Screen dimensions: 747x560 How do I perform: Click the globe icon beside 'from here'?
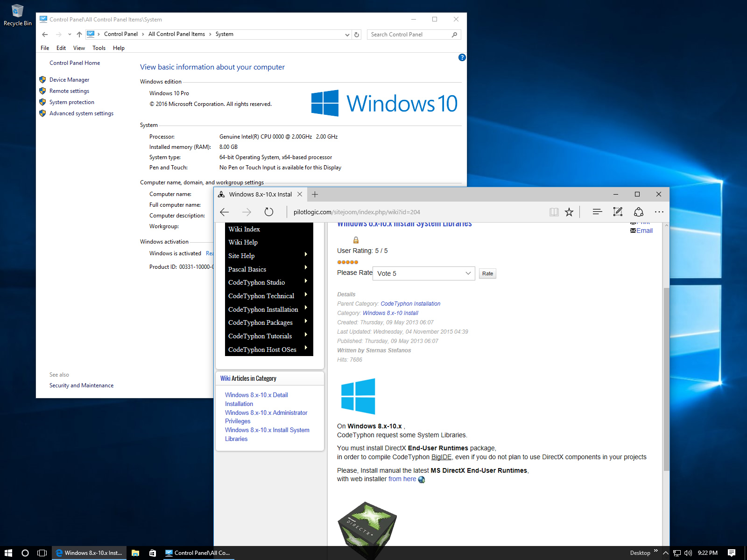coord(422,479)
